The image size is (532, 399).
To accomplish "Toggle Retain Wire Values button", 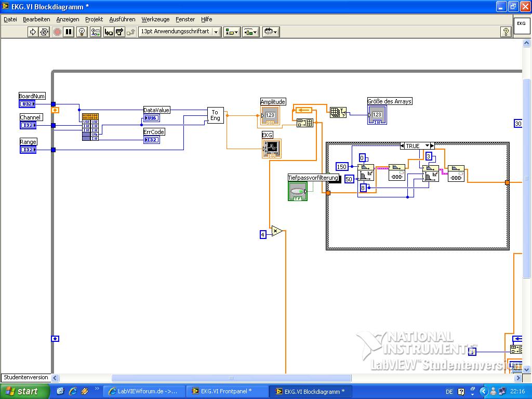I will coord(96,32).
